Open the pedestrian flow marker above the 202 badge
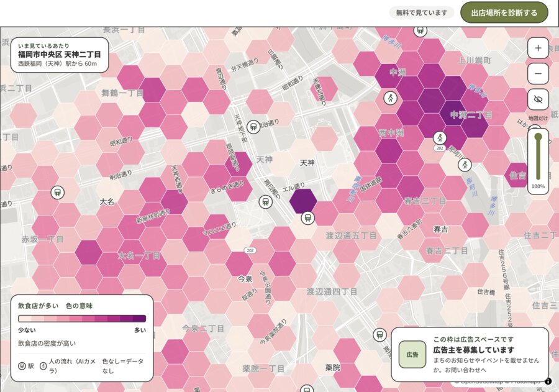559x392 pixels. click(440, 138)
